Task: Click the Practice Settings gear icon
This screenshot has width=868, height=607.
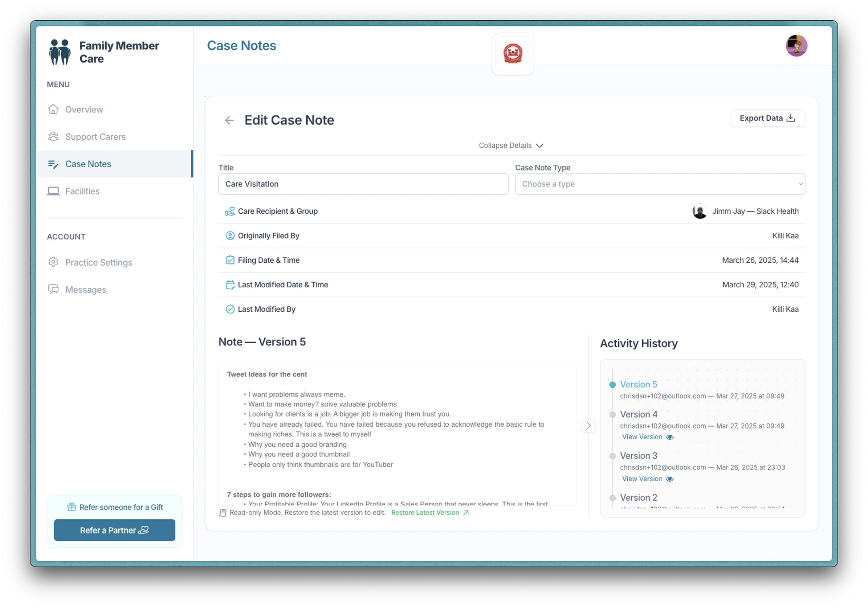Action: (53, 262)
